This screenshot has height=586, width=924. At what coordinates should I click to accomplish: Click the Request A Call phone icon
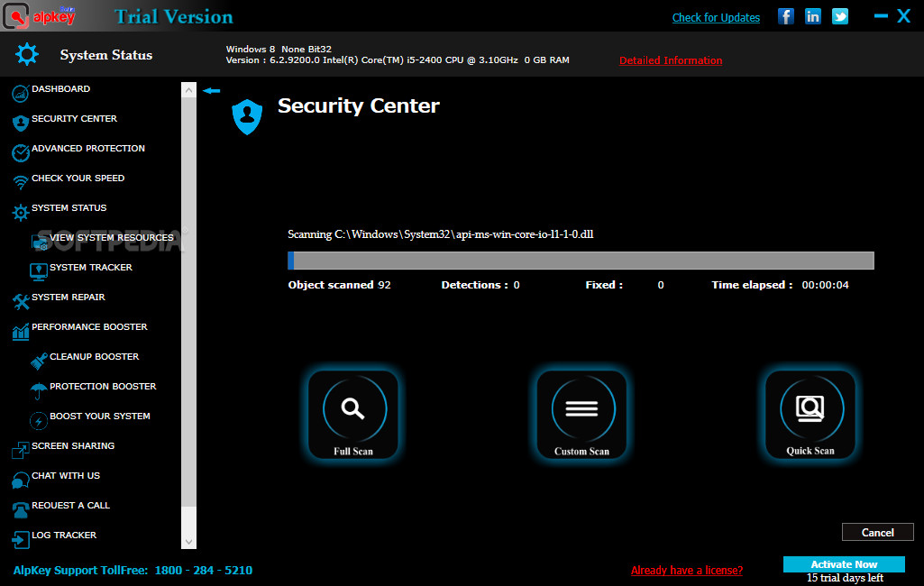(21, 510)
